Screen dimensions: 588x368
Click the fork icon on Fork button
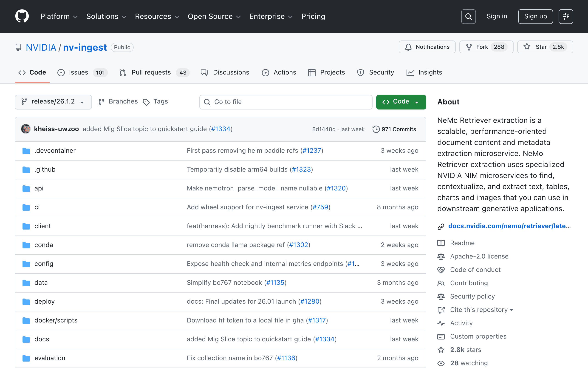[469, 47]
